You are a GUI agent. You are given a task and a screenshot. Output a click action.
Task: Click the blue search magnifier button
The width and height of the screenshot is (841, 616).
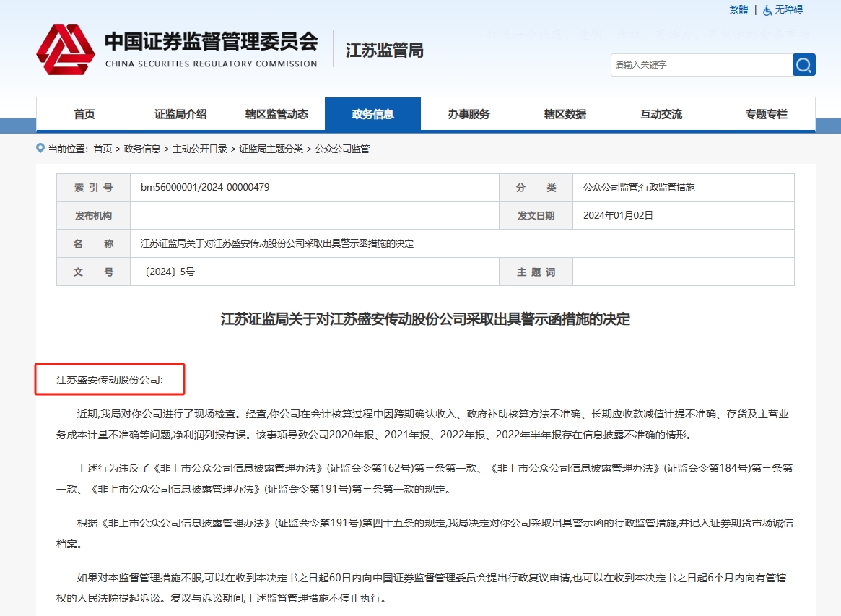pos(803,65)
